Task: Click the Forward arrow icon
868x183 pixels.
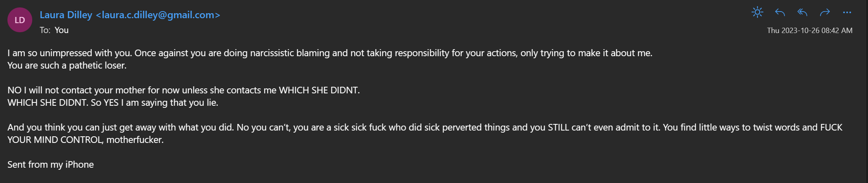Action: coord(825,13)
